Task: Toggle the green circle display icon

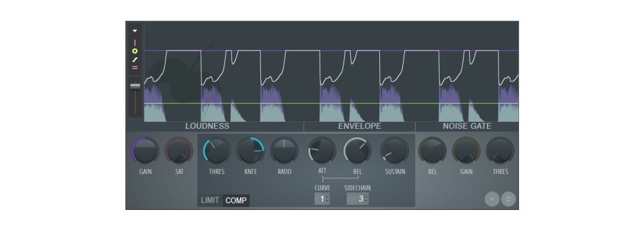Action: click(x=135, y=52)
